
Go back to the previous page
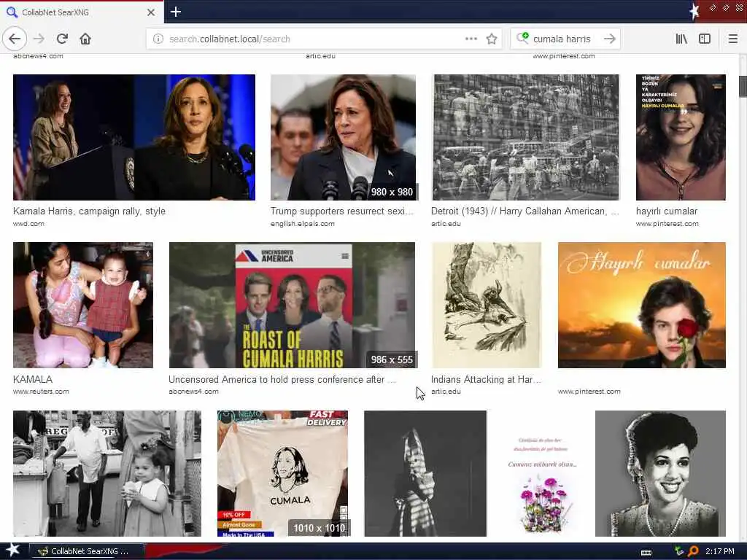(15, 39)
